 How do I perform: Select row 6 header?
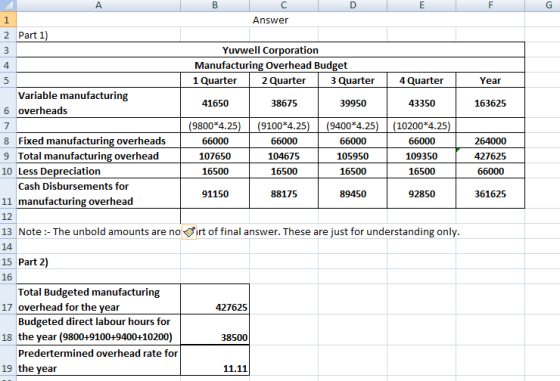(x=8, y=103)
